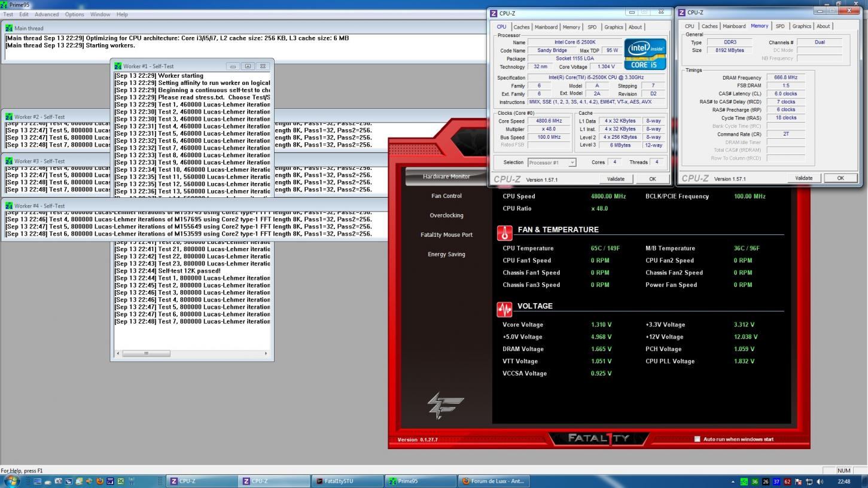Image resolution: width=868 pixels, height=488 pixels.
Task: Switch to About tab in left CPU-Z
Action: click(635, 27)
